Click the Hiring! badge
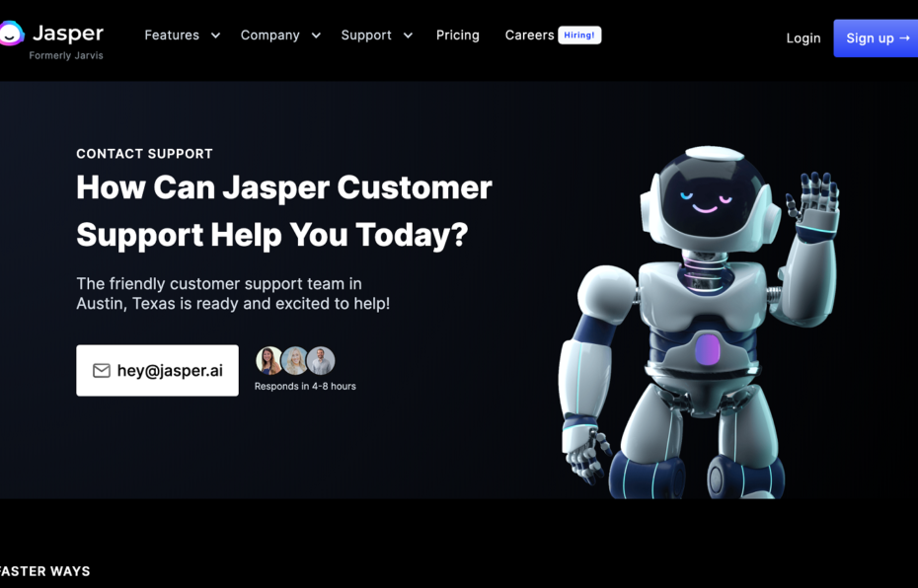Image resolution: width=918 pixels, height=588 pixels. point(579,36)
